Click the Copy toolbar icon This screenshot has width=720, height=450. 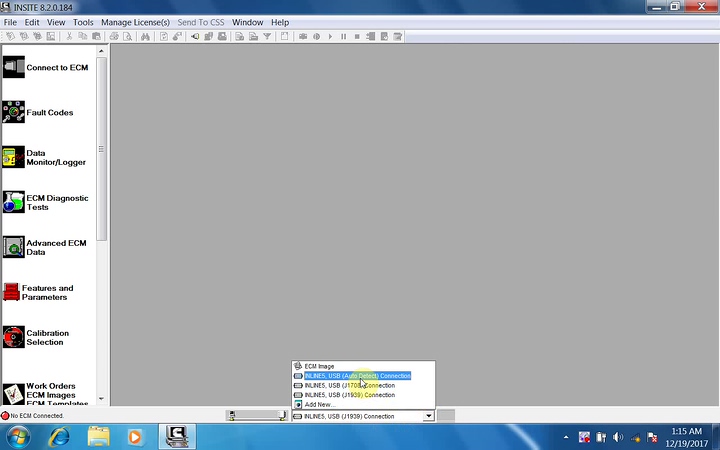click(83, 36)
